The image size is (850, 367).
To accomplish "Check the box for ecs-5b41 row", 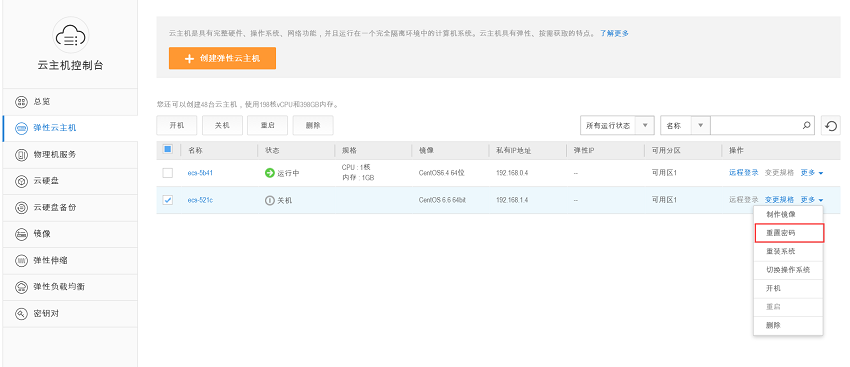I will (168, 173).
